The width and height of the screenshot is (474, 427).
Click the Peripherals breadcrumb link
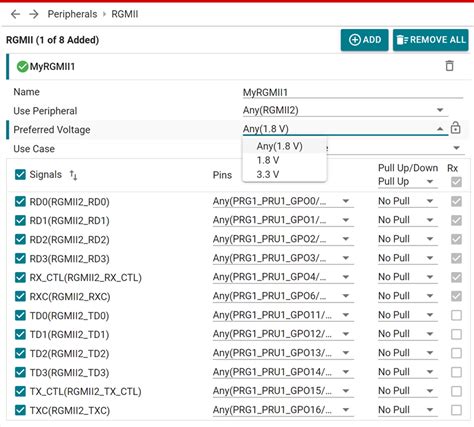pyautogui.click(x=72, y=14)
